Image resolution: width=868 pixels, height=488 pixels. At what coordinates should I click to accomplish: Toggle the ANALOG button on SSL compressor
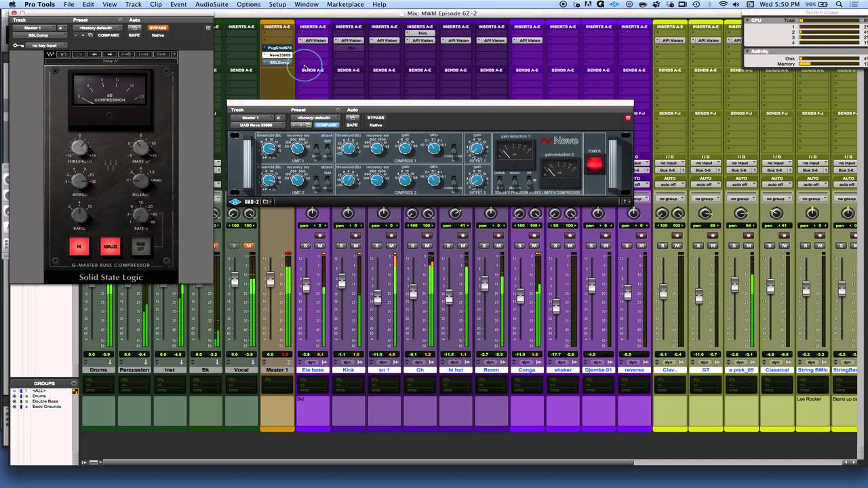tap(110, 246)
